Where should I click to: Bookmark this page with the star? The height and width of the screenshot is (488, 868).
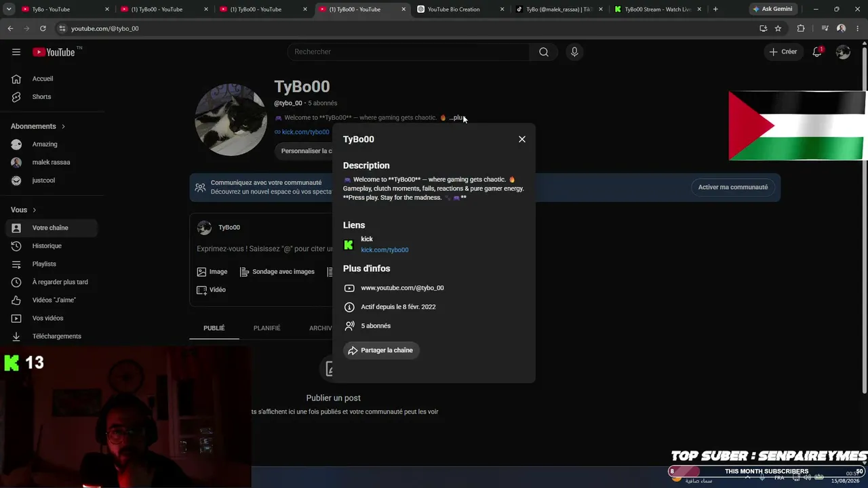pos(778,28)
